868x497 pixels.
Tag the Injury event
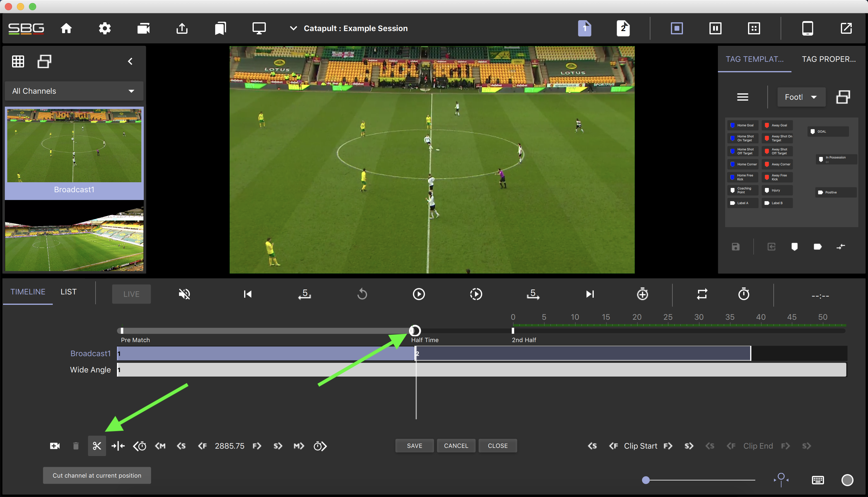[x=777, y=190]
